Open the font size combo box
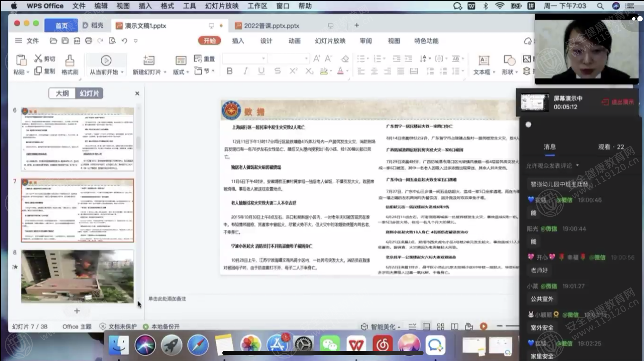644x361 pixels. (288, 59)
